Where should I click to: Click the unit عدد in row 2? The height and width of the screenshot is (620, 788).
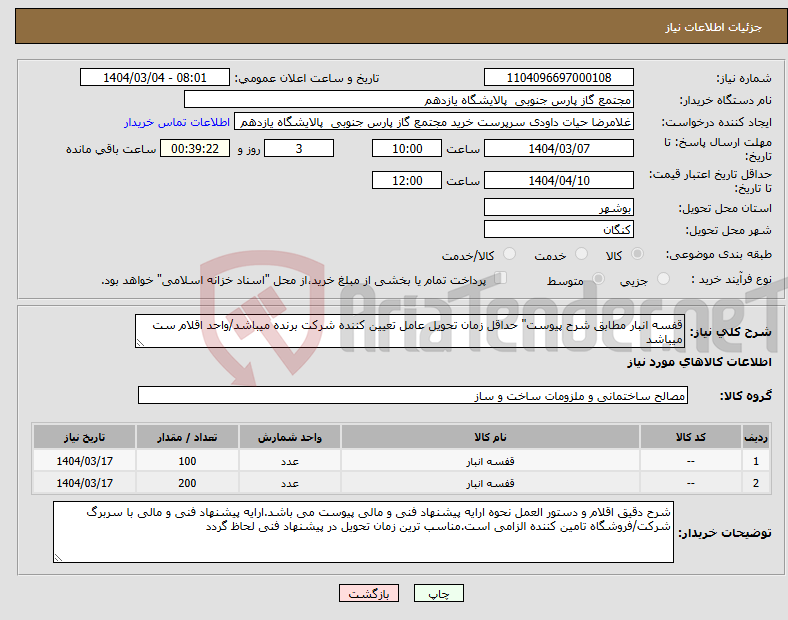coord(290,483)
